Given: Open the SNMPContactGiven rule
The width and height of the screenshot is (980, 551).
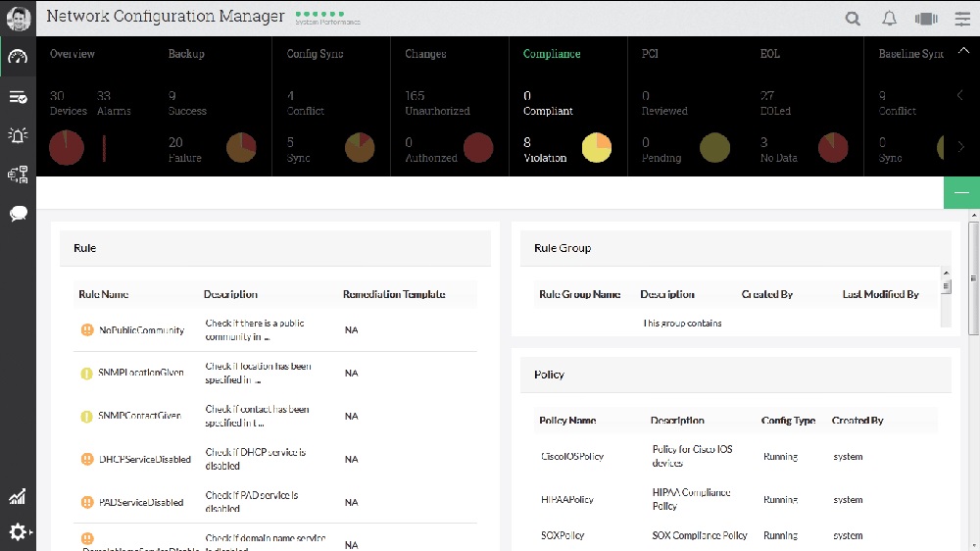Looking at the screenshot, I should coord(140,416).
